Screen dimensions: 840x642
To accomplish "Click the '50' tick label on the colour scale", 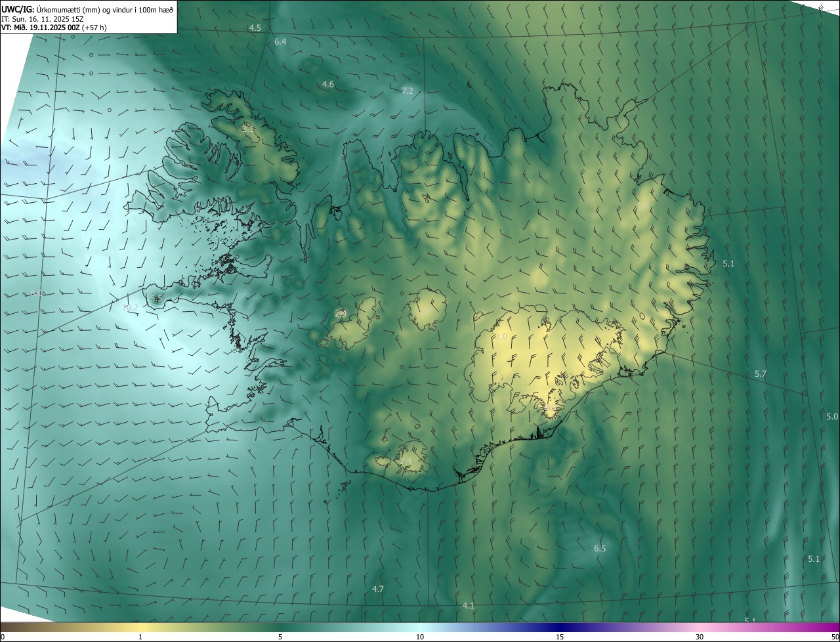I will 835,637.
